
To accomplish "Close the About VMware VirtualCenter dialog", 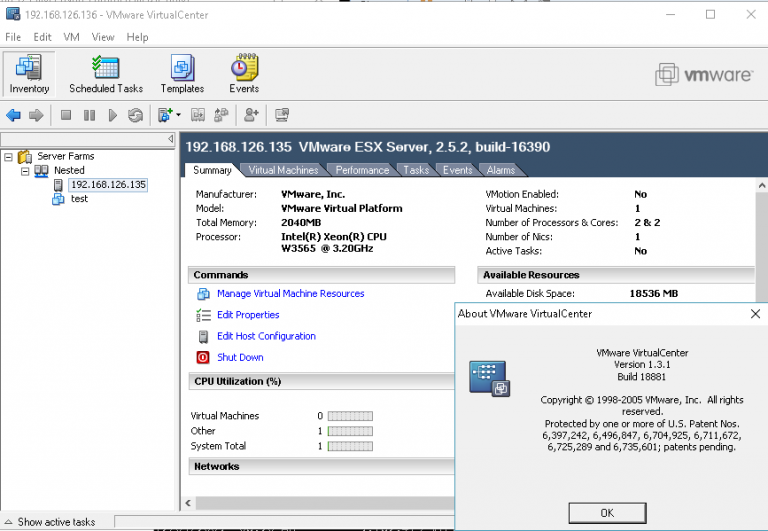I will point(755,314).
